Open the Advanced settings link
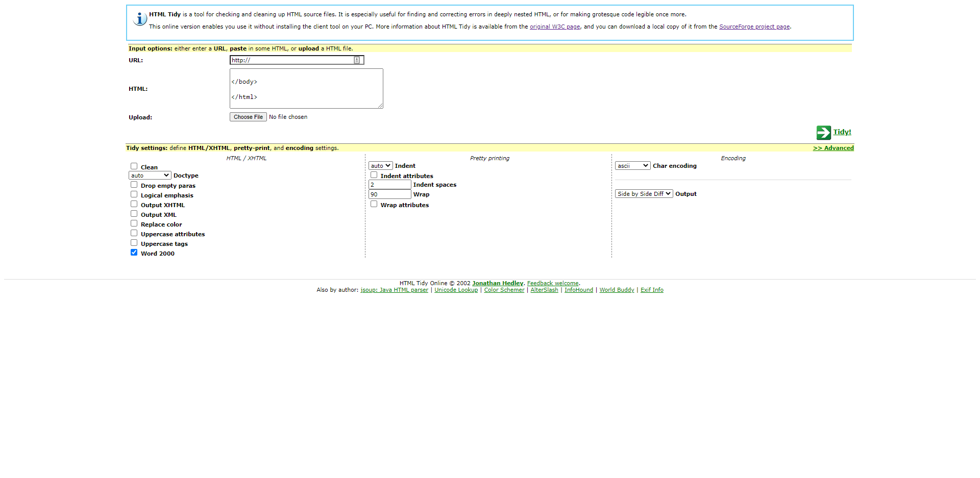 (833, 148)
